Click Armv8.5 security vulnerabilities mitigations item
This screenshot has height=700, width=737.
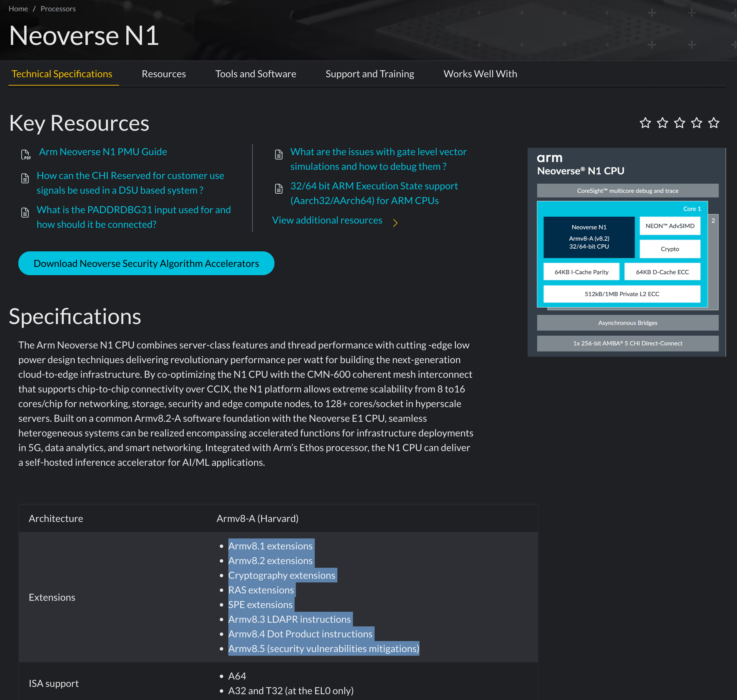[324, 648]
